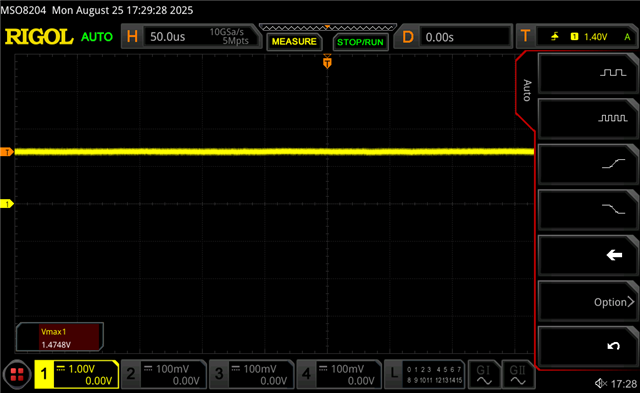Expand the Option submenu

pyautogui.click(x=588, y=301)
